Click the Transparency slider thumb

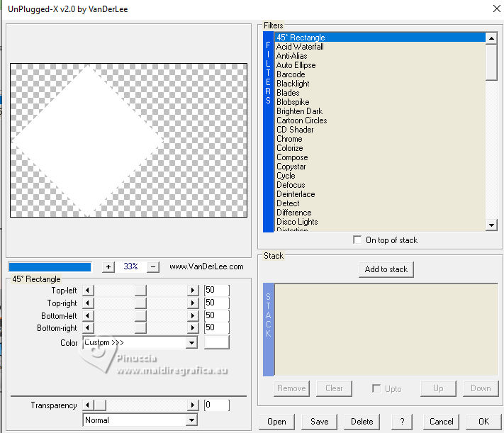[x=100, y=405]
